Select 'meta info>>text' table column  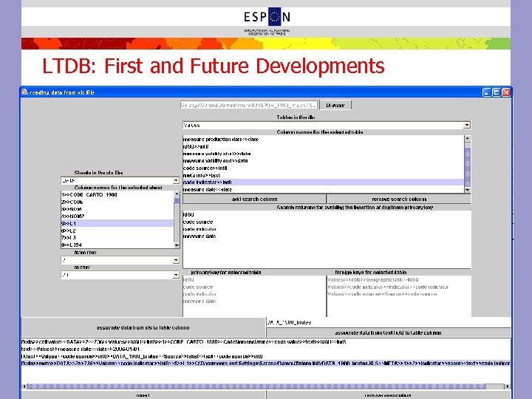324,175
